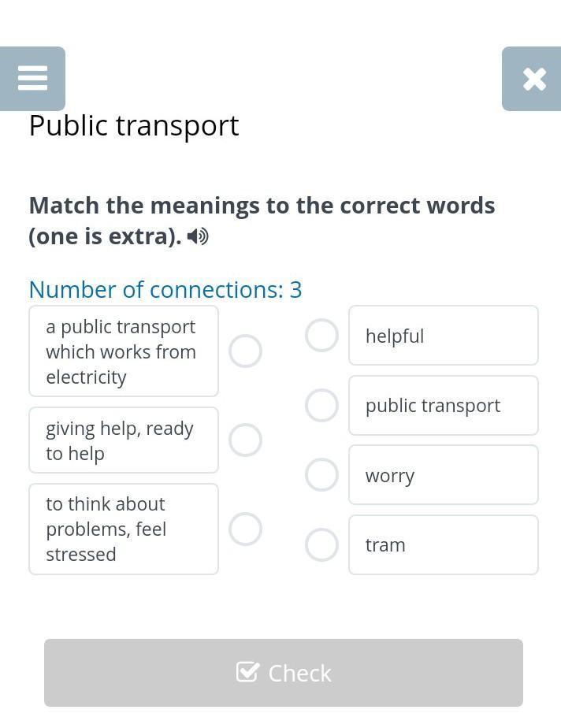
Task: Click 'a public transport which works' definition box
Action: click(124, 351)
